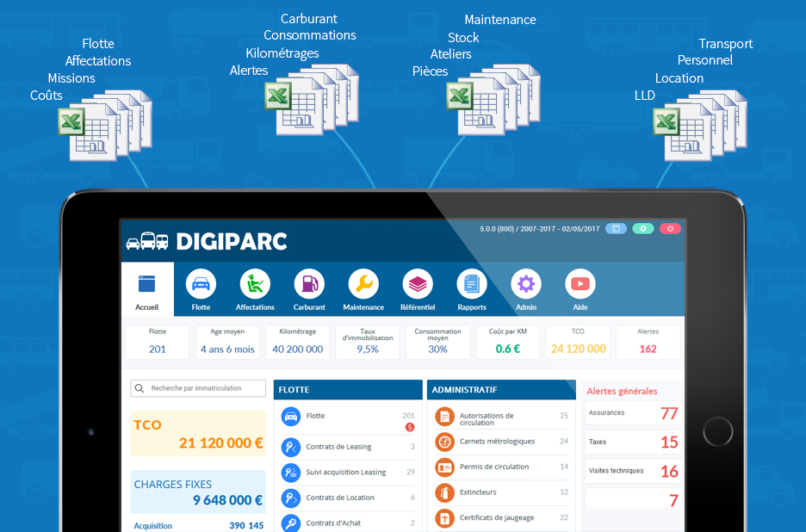This screenshot has width=806, height=532.
Task: Click the Extincteurs extinguisher icon
Action: coord(444,493)
